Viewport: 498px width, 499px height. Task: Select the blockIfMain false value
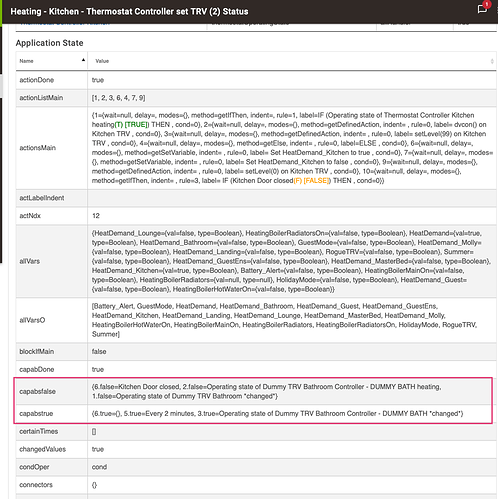[99, 351]
